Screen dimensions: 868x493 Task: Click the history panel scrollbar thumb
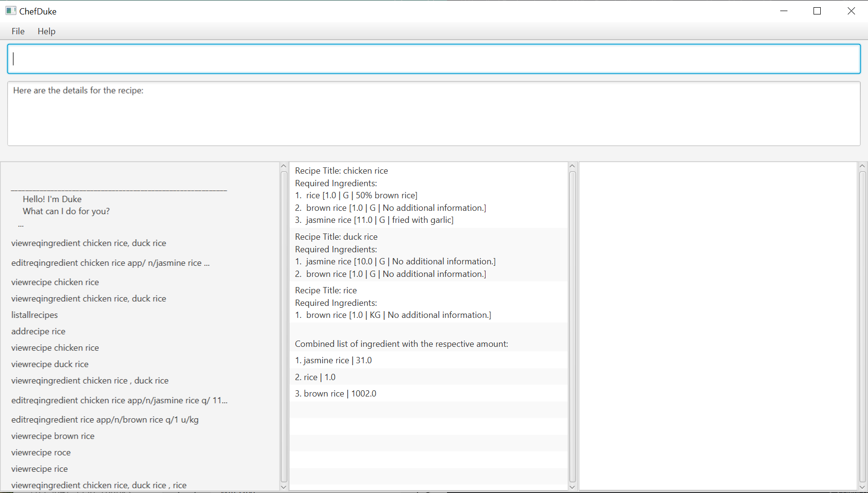(x=284, y=327)
